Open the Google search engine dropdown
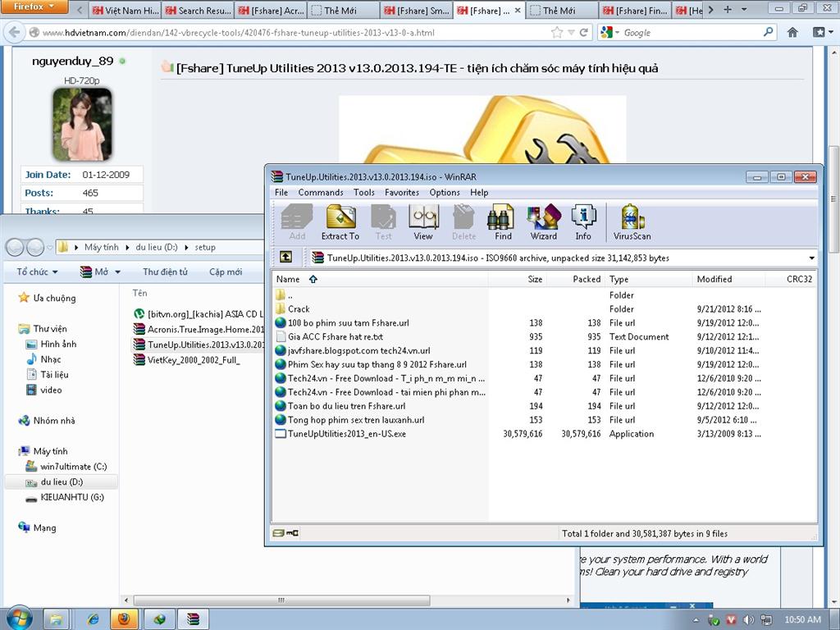840x630 pixels. tap(610, 33)
